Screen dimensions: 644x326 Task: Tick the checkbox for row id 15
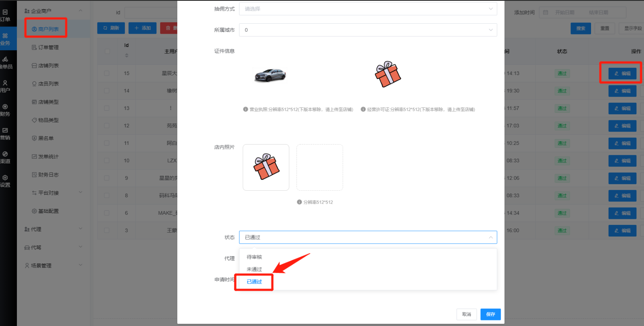(107, 73)
